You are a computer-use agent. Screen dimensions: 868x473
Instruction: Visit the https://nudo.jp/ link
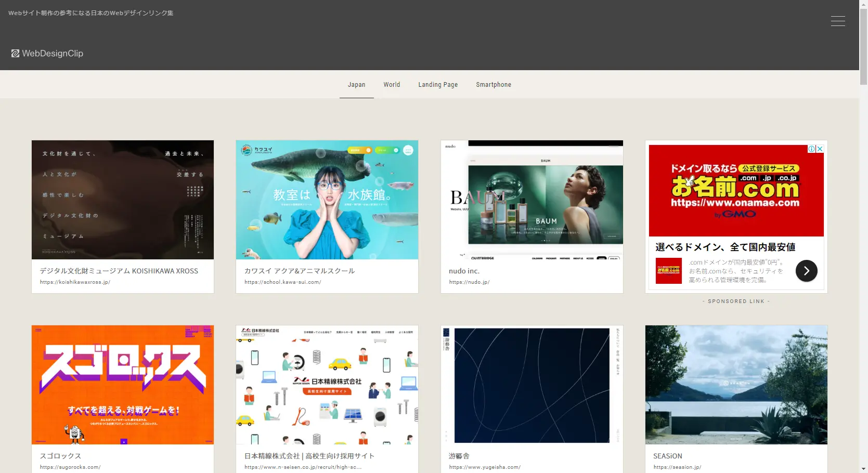click(x=469, y=282)
